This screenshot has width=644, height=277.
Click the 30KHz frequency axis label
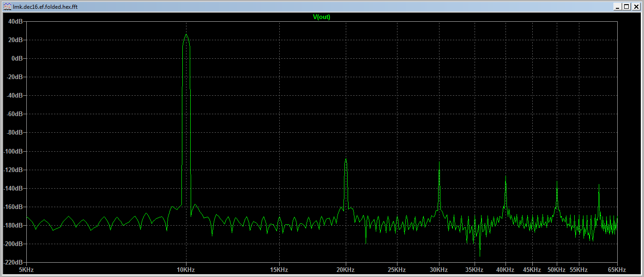[x=439, y=270]
